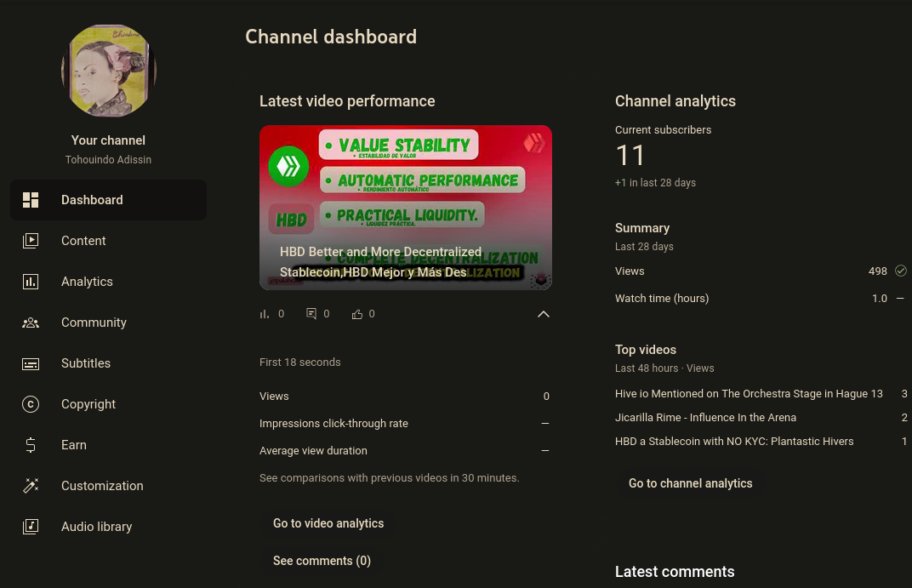Click the Analytics bar chart icon
This screenshot has width=912, height=588.
tap(31, 282)
